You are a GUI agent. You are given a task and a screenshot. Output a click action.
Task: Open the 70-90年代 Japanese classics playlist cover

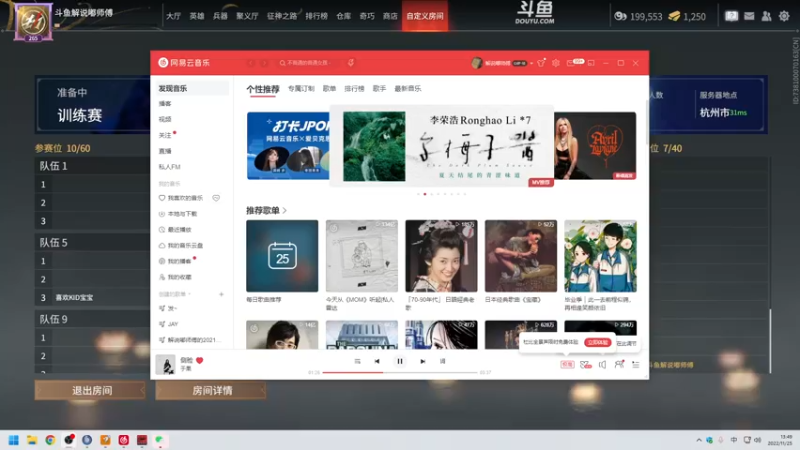coord(441,256)
